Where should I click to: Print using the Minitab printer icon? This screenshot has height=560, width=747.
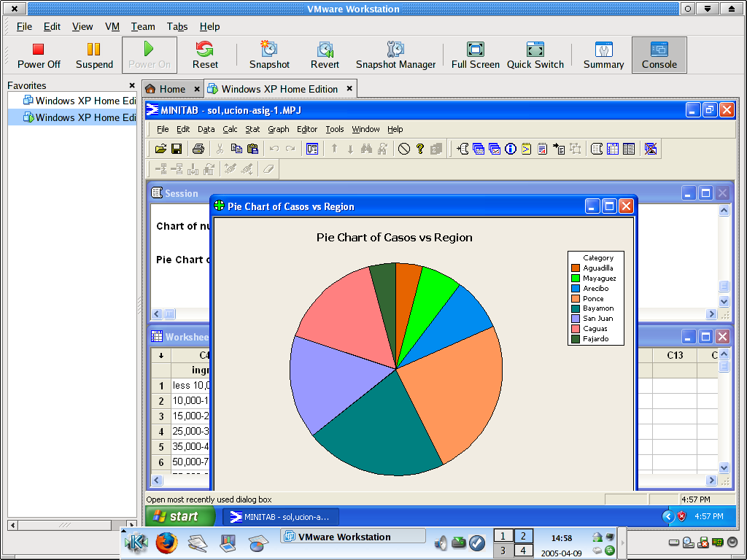point(198,149)
